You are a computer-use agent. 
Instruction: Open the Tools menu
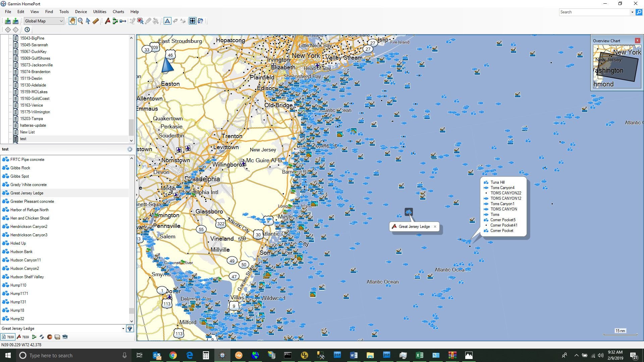point(64,12)
